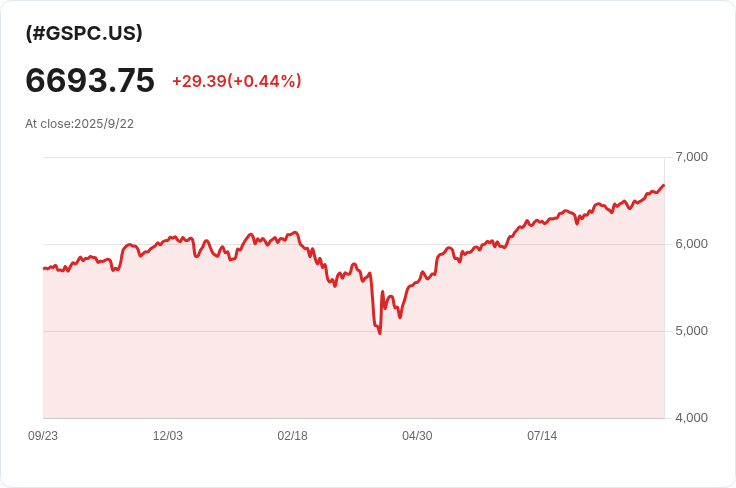Select the 6693.75 price value
The image size is (736, 488).
[x=90, y=80]
